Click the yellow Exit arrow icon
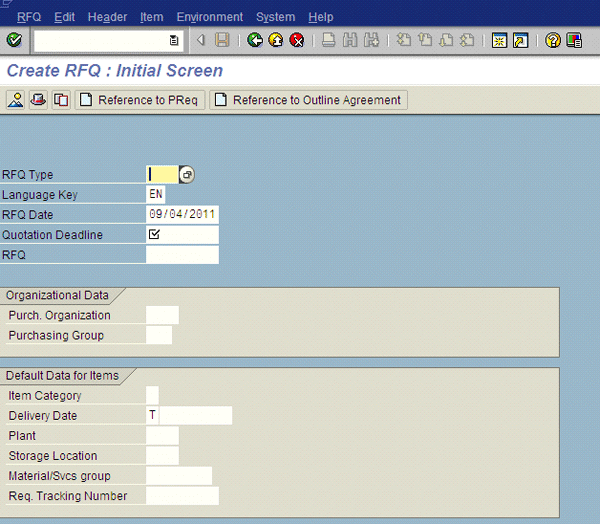Screen dimensions: 600x524 click(275, 41)
